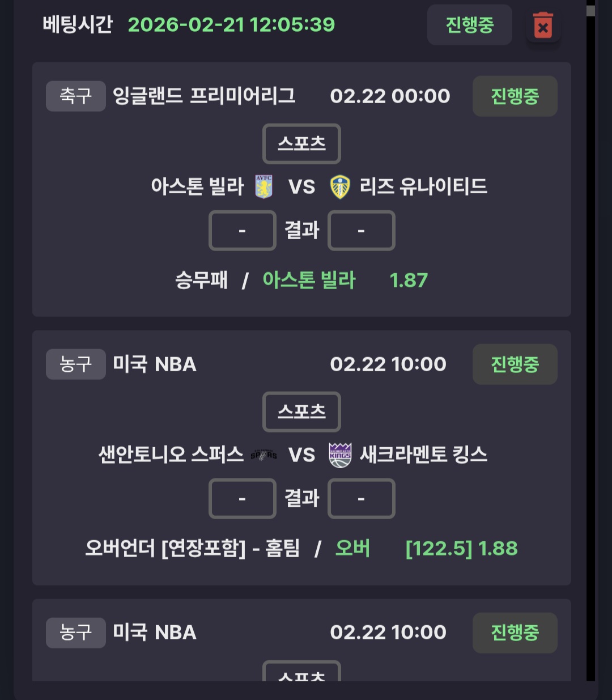The width and height of the screenshot is (612, 700).
Task: Click the green 아스톤 빌라 bet selection
Action: [309, 280]
